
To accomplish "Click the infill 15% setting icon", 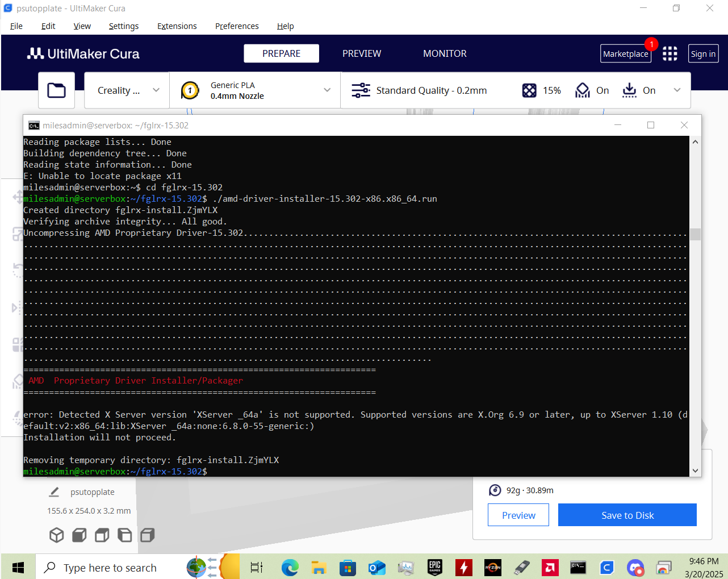I will coord(529,90).
